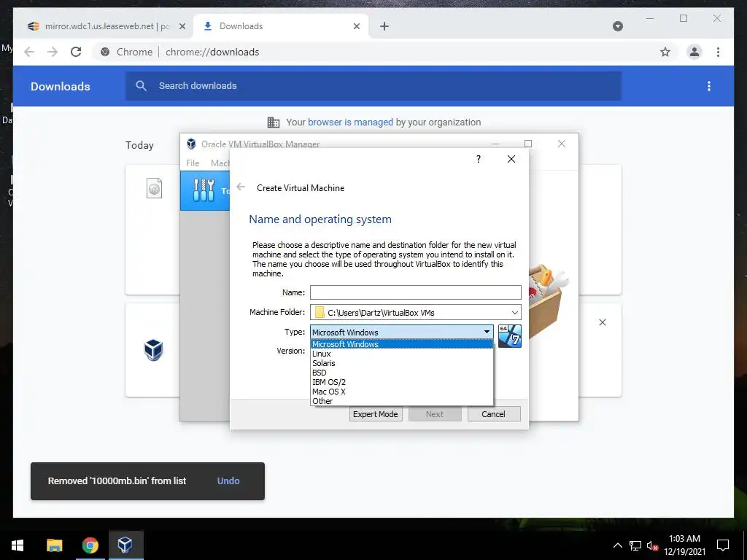Choose Mac OS X from the Type list
This screenshot has width=747, height=560.
pyautogui.click(x=402, y=392)
